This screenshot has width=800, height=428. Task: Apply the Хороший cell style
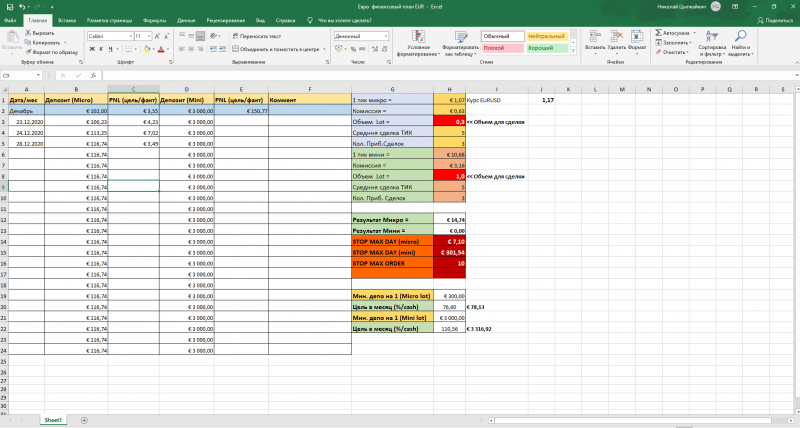[546, 48]
